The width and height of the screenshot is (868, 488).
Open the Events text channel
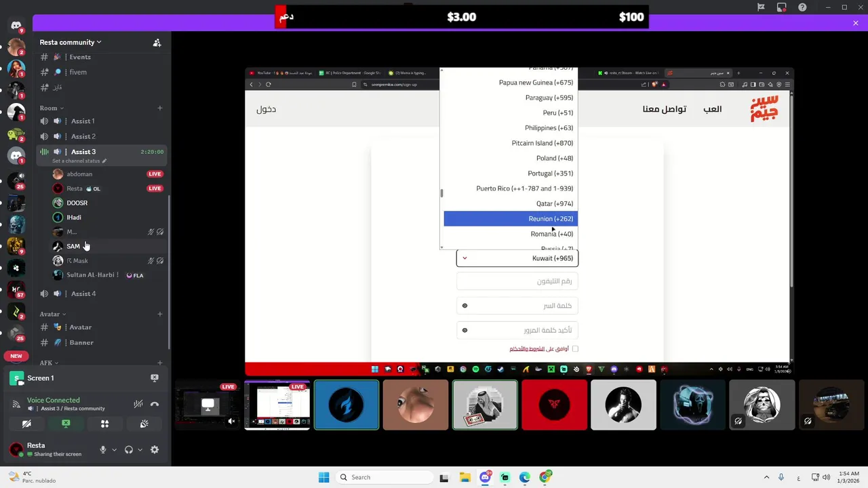pyautogui.click(x=102, y=57)
